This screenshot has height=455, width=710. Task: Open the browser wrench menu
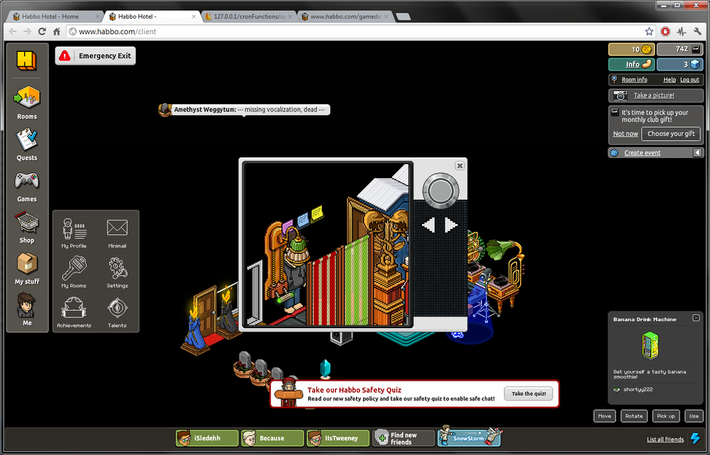(697, 31)
